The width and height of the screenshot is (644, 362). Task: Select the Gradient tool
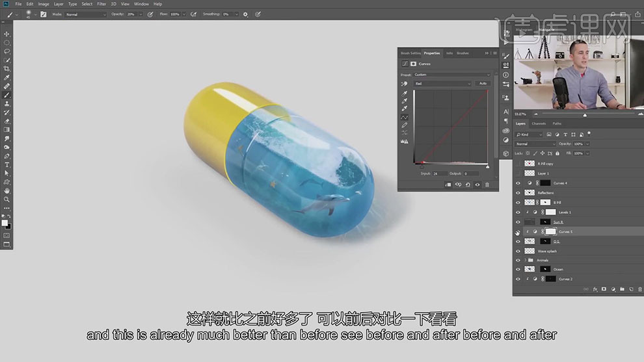(7, 130)
